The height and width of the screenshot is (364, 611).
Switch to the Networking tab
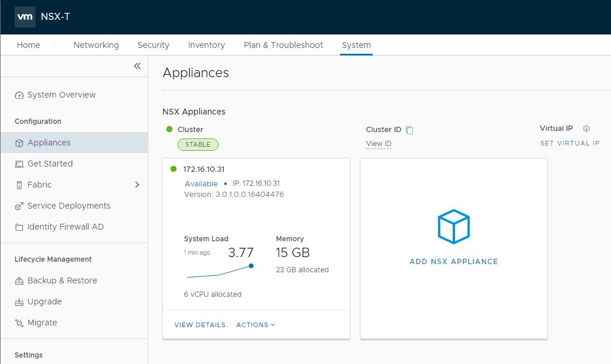[96, 45]
